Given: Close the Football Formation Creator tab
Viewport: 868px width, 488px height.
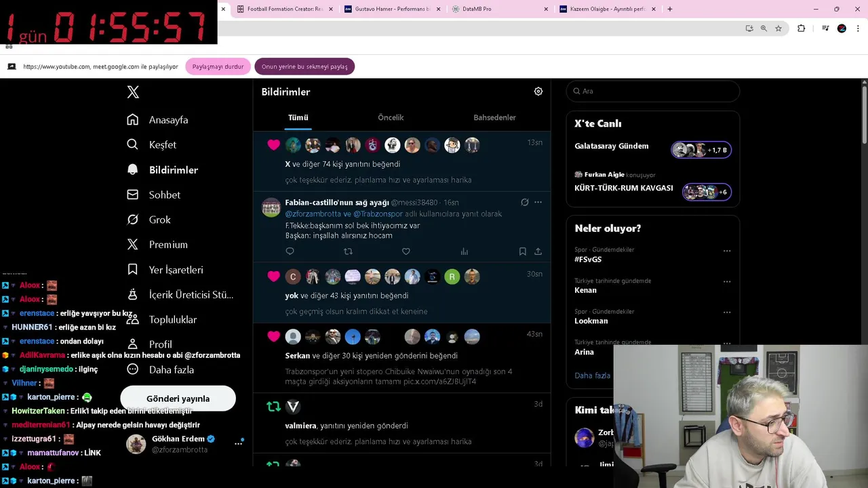Looking at the screenshot, I should (330, 9).
